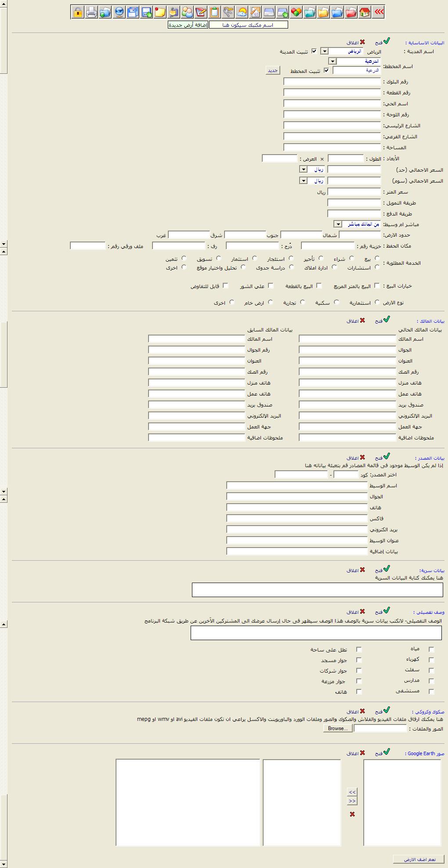Close the البيانات الاساسية section with اغلاق
448x868 pixels.
[x=356, y=42]
